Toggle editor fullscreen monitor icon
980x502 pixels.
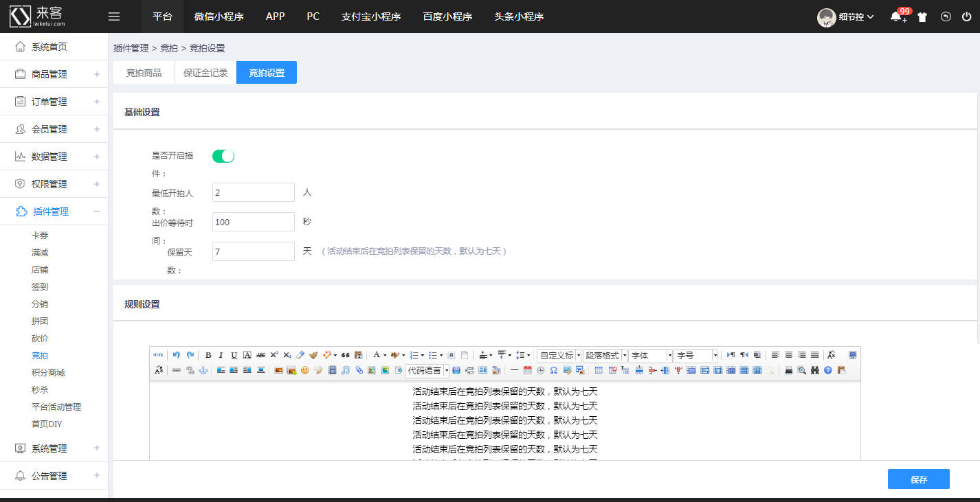853,355
